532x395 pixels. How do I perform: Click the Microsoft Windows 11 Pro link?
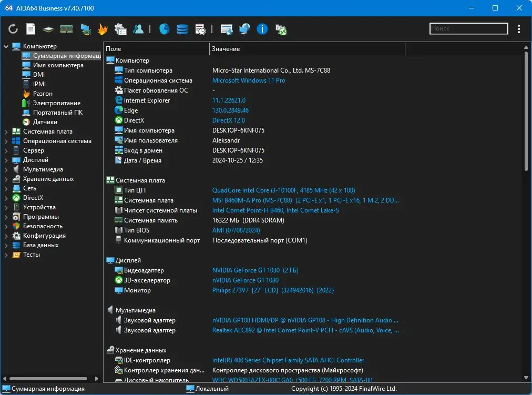click(248, 80)
